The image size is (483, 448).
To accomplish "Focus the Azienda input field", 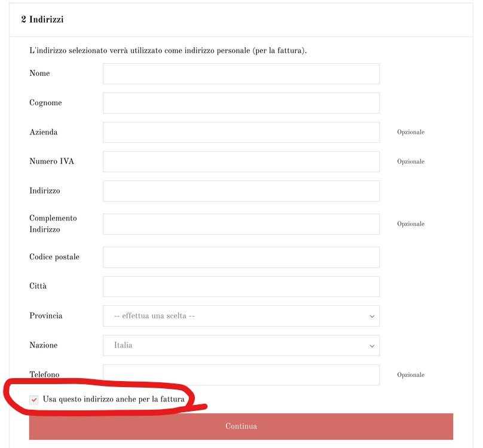I will pos(241,133).
